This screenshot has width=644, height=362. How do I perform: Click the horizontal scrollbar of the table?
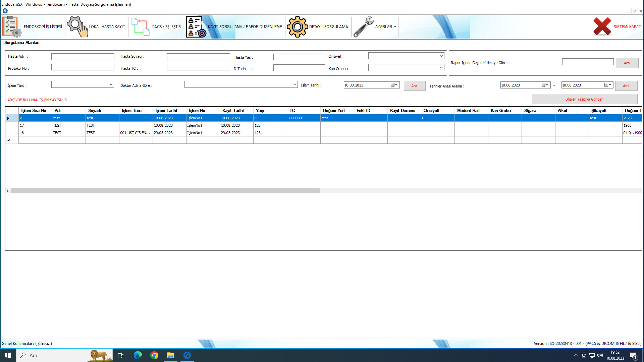point(165,191)
